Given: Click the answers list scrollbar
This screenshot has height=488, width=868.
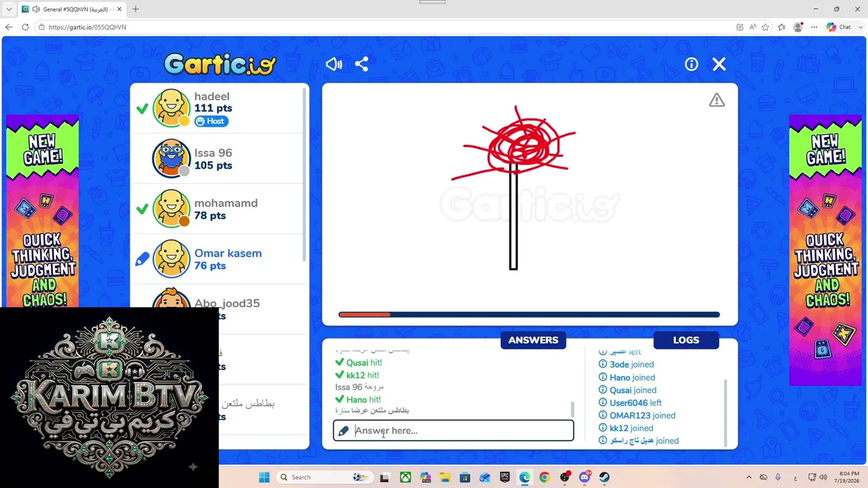Looking at the screenshot, I should [573, 409].
